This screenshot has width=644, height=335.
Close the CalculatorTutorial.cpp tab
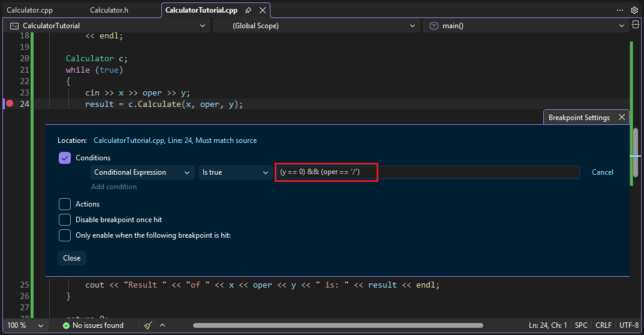pyautogui.click(x=263, y=10)
